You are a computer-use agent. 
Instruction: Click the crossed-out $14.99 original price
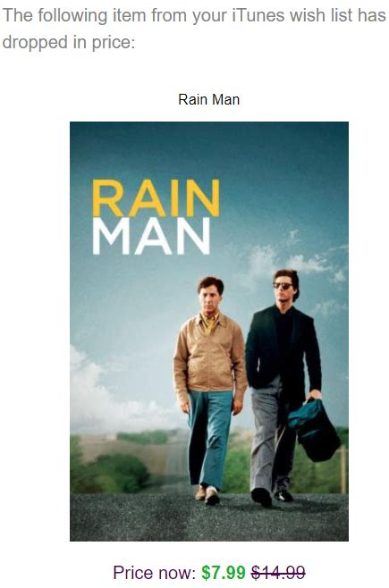278,572
